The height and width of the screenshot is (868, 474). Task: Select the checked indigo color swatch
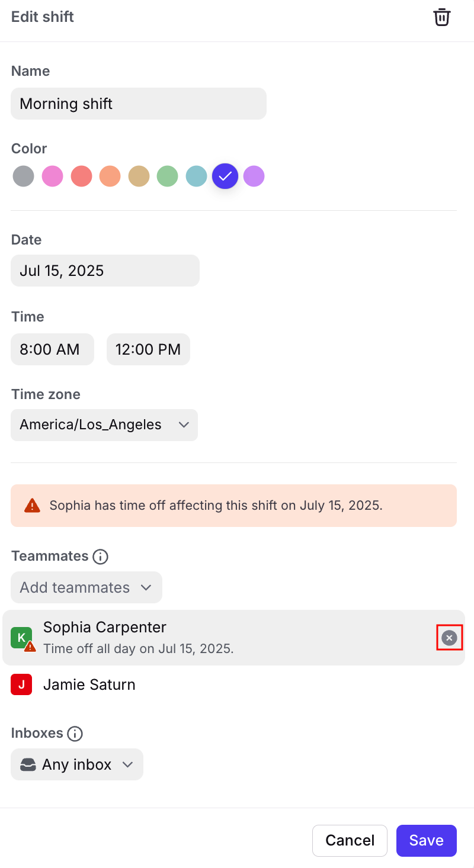point(225,176)
